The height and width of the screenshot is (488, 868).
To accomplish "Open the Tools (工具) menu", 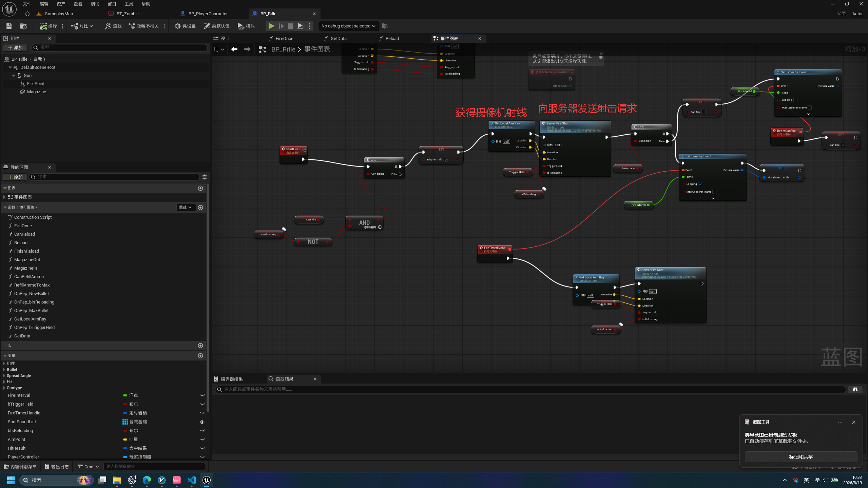I will [129, 4].
